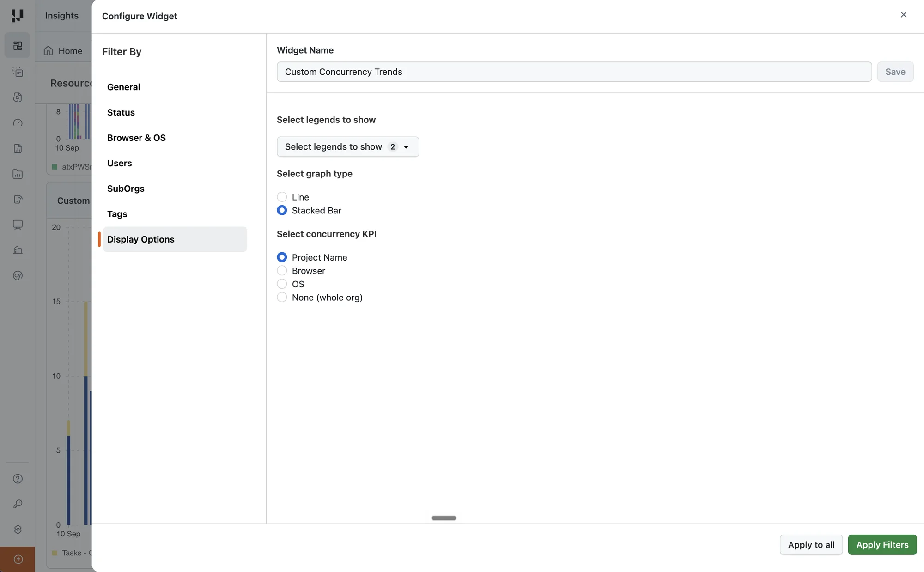Click Apply Filters button
Viewport: 924px width, 572px height.
pyautogui.click(x=882, y=545)
